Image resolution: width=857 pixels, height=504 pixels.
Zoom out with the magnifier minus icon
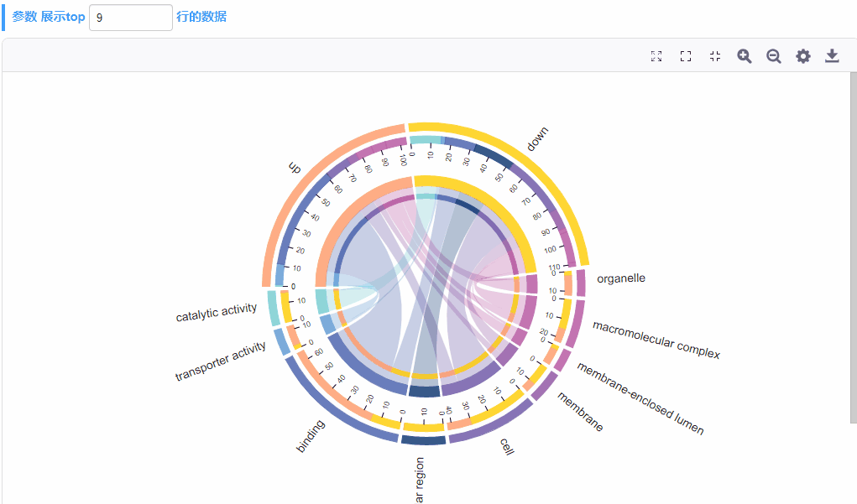(x=773, y=55)
